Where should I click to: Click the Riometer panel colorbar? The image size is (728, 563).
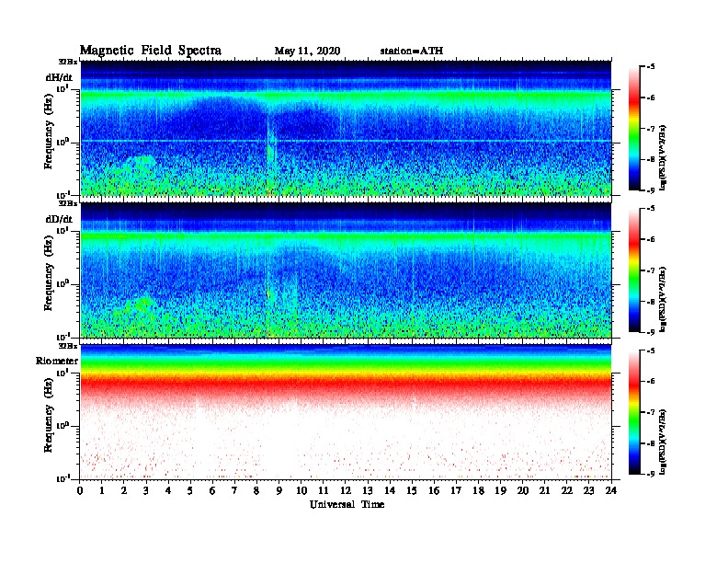[x=634, y=412]
